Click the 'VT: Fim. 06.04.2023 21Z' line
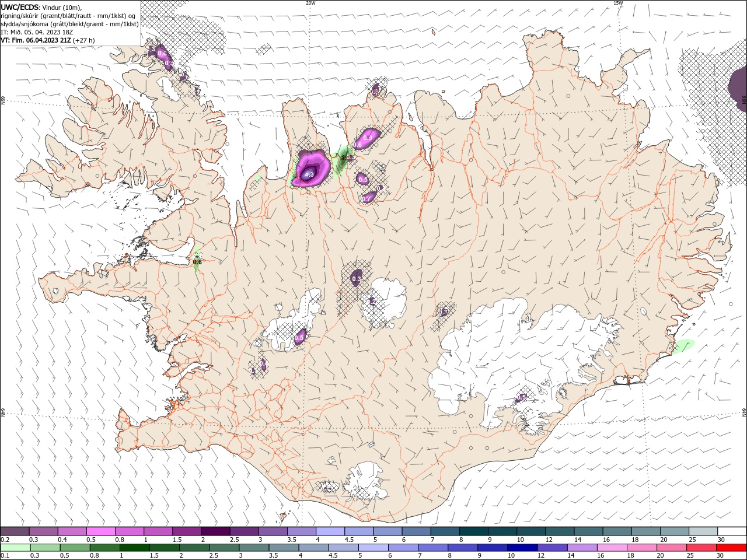This screenshot has height=560, width=747. pos(48,40)
